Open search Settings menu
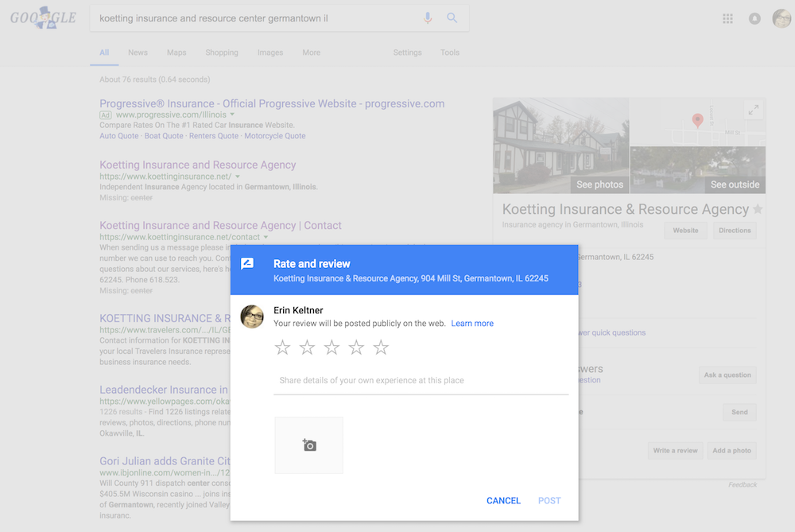Screen dimensions: 795x532 [407, 52]
